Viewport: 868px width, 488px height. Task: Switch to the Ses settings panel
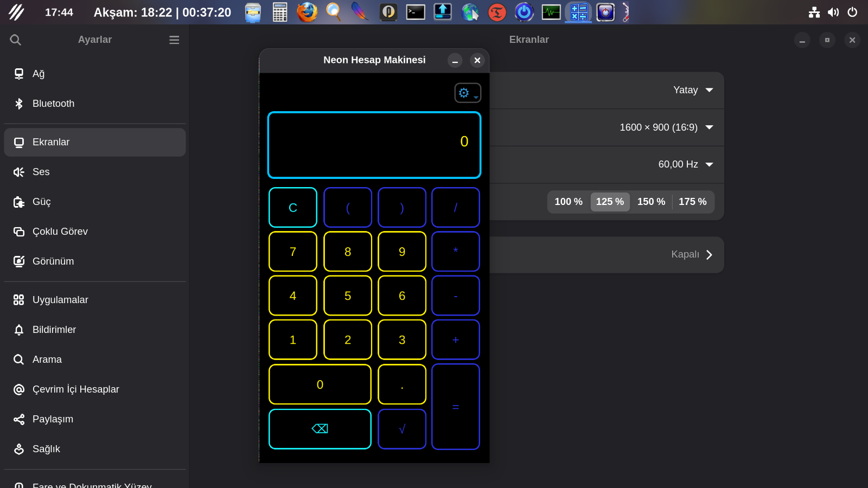pyautogui.click(x=41, y=172)
